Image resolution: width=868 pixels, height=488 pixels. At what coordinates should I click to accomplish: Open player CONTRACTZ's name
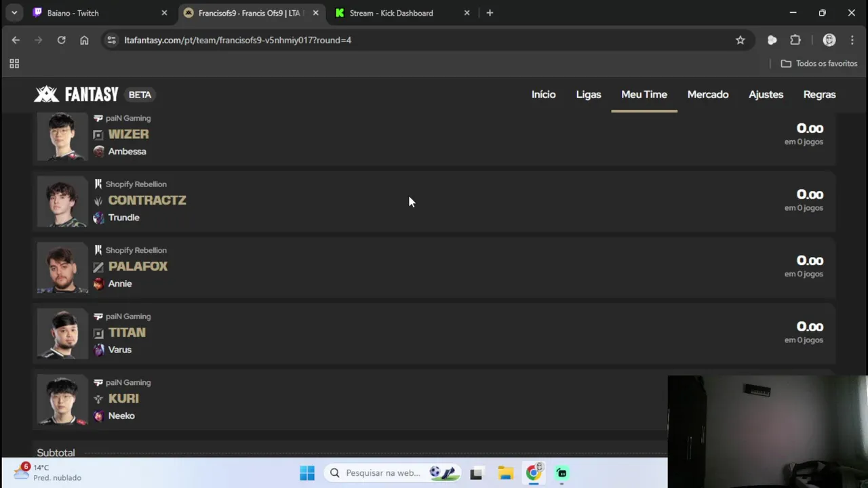[147, 200]
